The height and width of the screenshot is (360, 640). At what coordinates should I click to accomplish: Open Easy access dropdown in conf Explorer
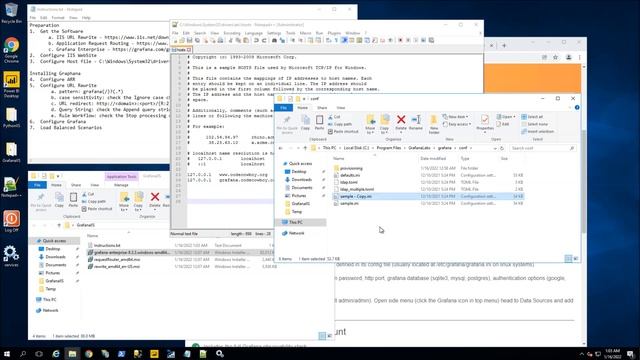click(x=457, y=124)
